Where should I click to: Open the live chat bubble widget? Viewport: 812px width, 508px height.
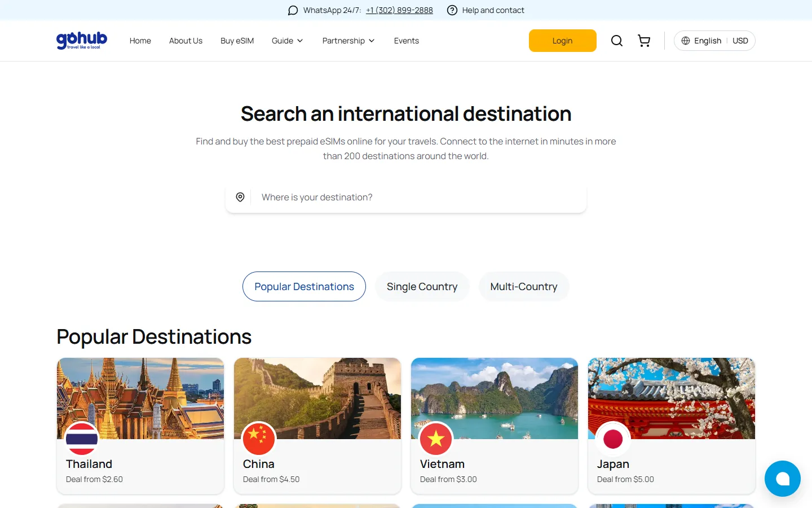[783, 479]
